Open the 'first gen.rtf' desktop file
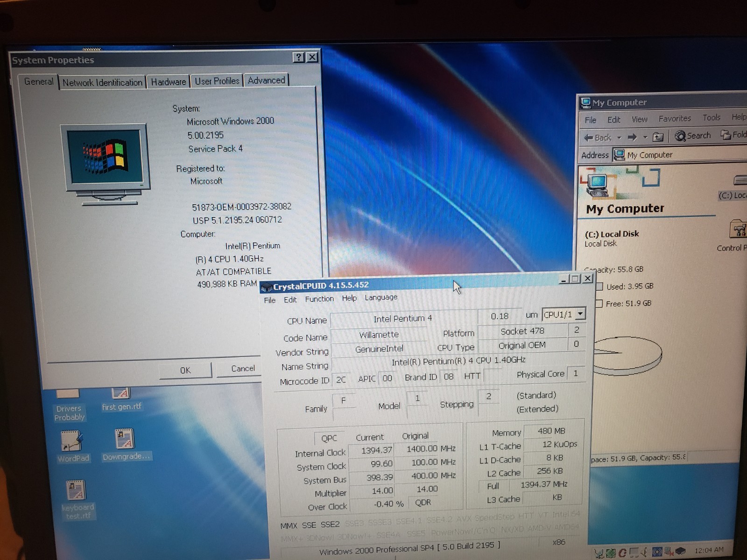This screenshot has height=560, width=747. pos(121,399)
